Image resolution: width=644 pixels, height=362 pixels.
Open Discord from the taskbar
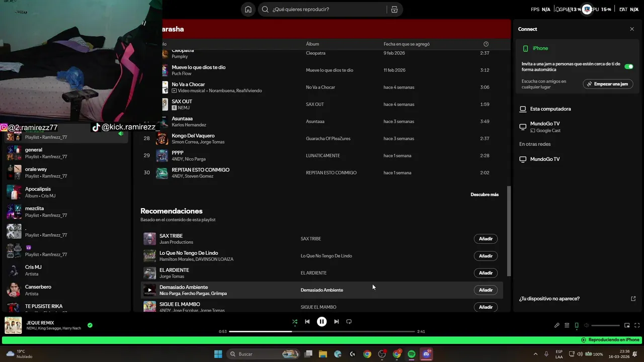pyautogui.click(x=427, y=354)
